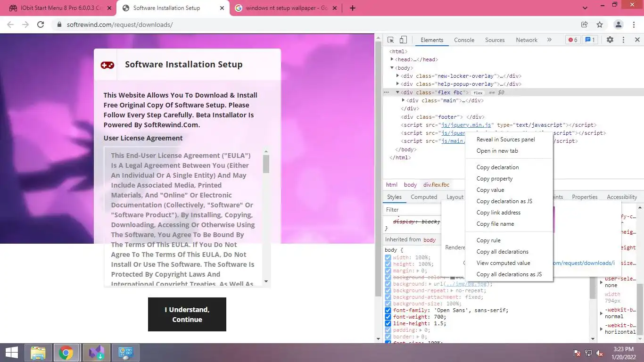Switch to the Console tab
Viewport: 644px width, 362px height.
(x=464, y=40)
